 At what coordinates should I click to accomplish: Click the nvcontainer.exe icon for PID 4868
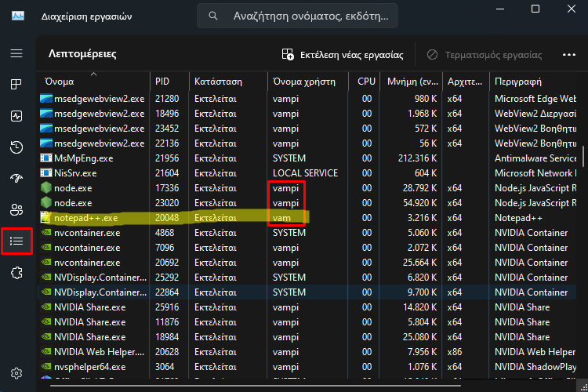coord(46,232)
